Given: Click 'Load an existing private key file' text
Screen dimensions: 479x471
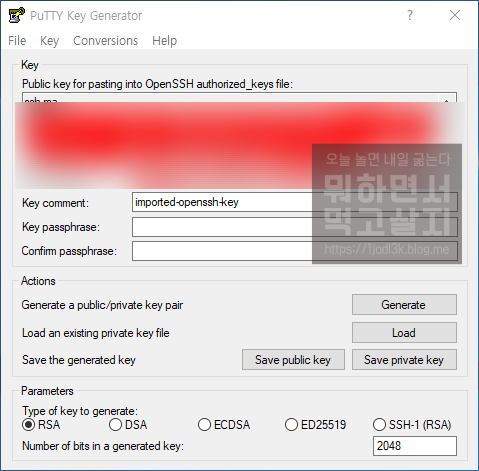Looking at the screenshot, I should click(x=96, y=333).
